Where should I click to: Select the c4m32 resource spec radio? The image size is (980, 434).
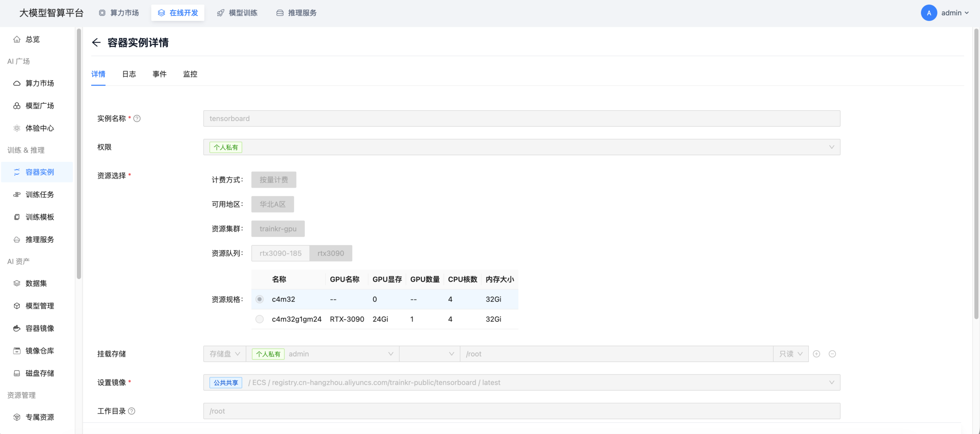pos(260,299)
